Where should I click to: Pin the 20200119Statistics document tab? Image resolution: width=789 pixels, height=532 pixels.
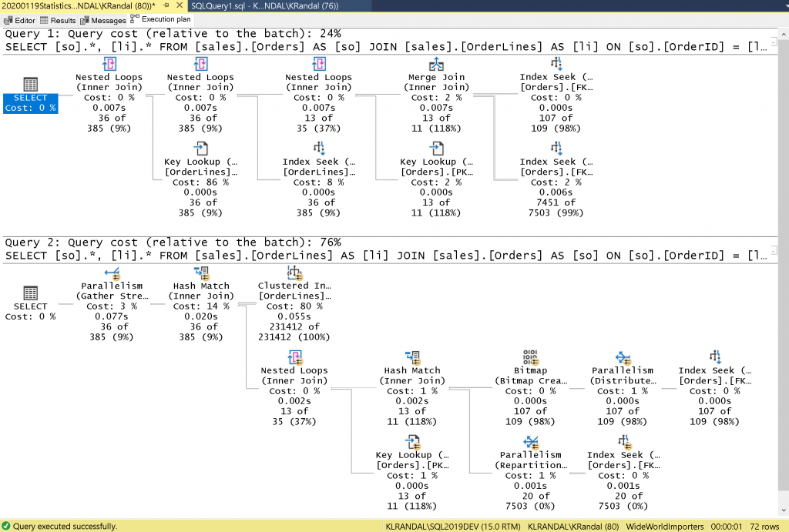coord(166,5)
